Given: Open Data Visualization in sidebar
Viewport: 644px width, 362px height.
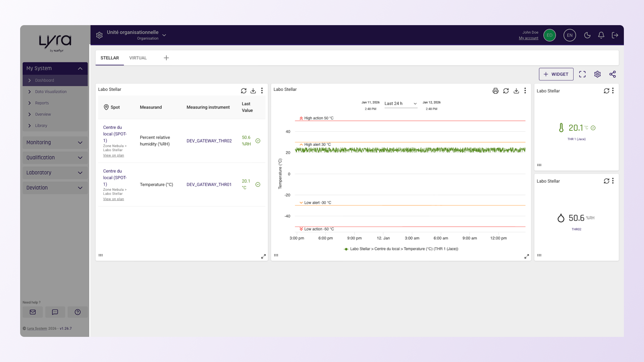Looking at the screenshot, I should [51, 92].
